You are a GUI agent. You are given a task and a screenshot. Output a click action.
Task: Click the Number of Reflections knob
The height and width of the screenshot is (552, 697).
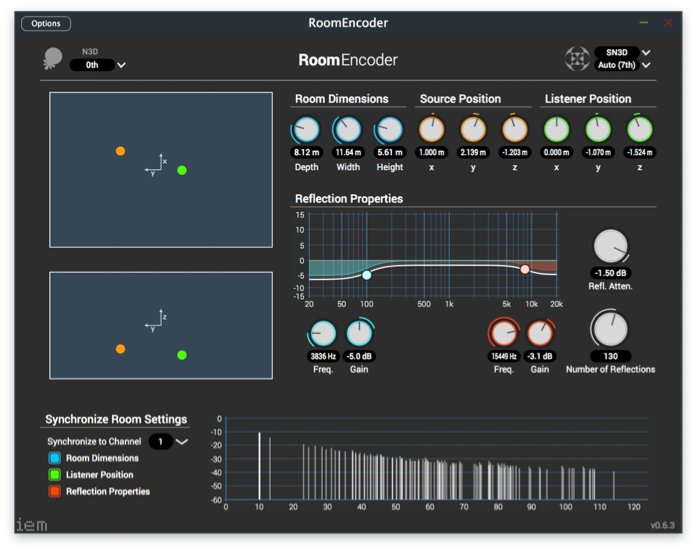click(x=610, y=328)
